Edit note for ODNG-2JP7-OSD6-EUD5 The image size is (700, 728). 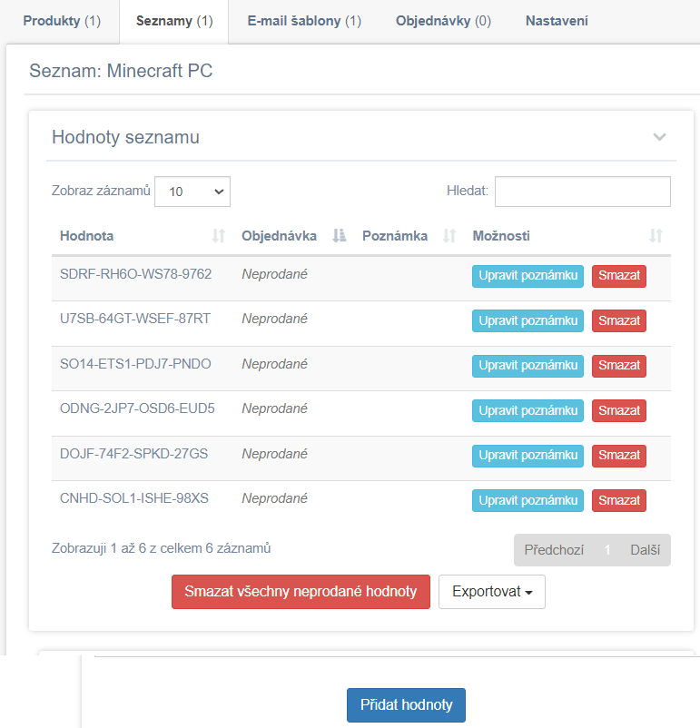(x=527, y=410)
